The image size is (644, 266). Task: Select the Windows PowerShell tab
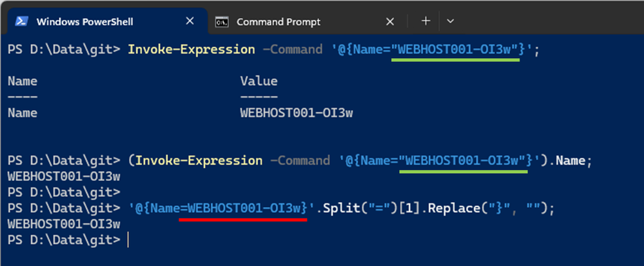(x=84, y=21)
